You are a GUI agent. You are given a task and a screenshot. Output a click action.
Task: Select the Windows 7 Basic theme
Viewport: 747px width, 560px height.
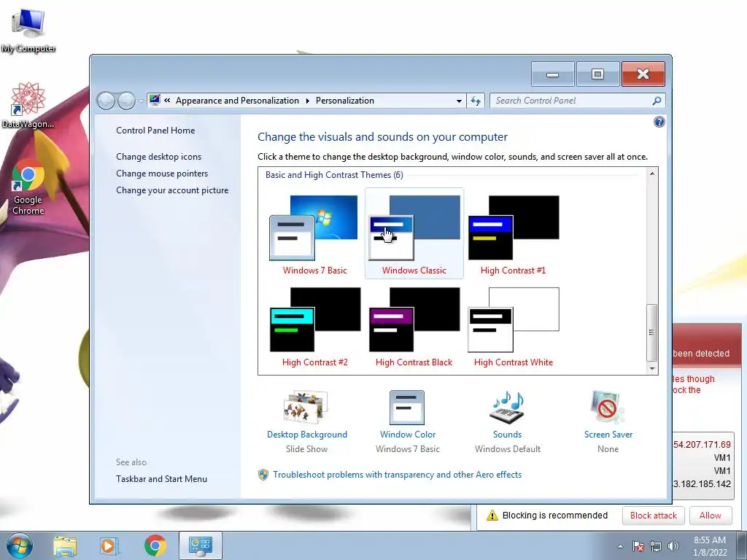314,234
